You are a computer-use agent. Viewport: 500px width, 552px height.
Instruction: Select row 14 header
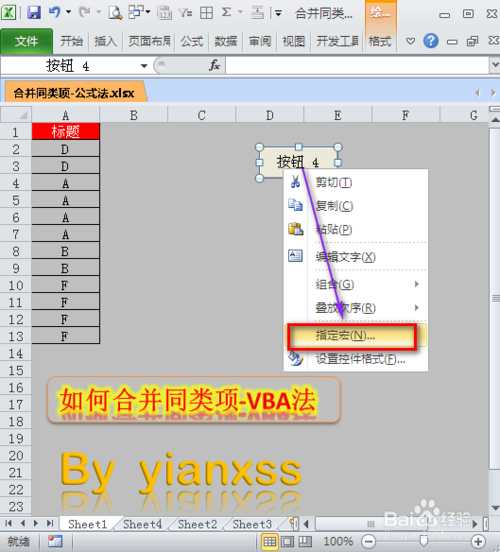[15, 353]
